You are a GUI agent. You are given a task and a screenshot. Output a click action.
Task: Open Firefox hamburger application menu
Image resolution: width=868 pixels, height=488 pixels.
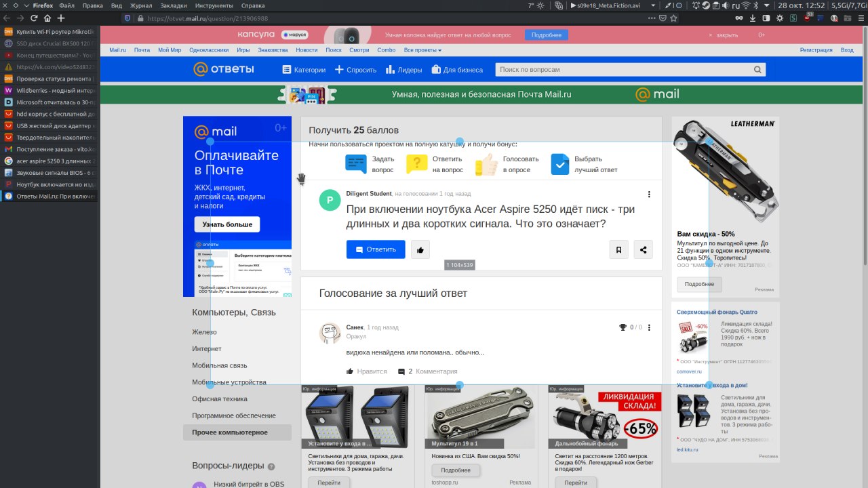click(860, 18)
